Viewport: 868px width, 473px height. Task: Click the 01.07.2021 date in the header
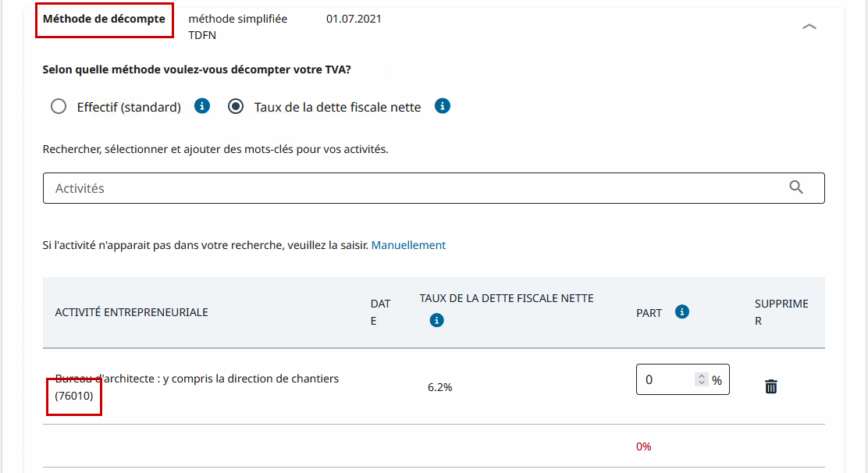(x=354, y=19)
